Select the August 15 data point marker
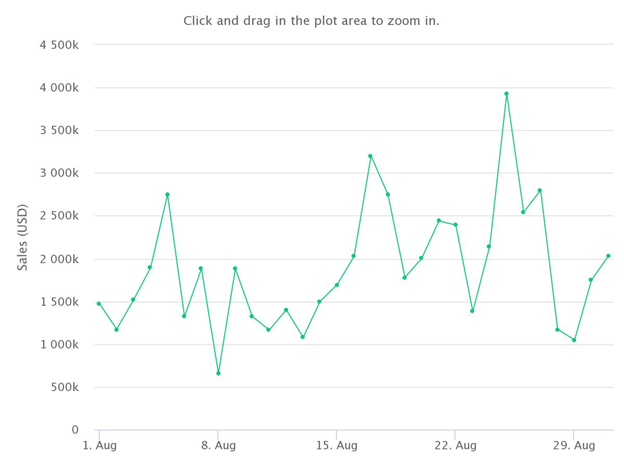This screenshot has width=624, height=468. 337,285
